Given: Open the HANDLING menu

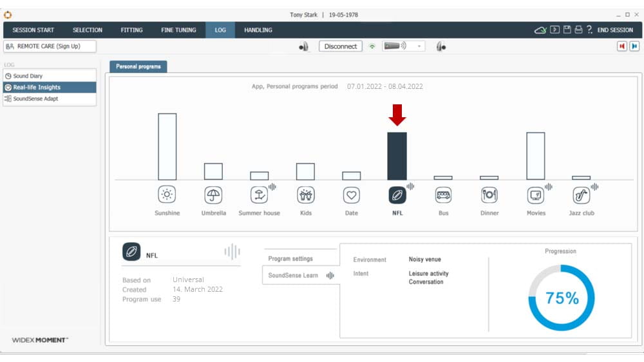Looking at the screenshot, I should [258, 30].
